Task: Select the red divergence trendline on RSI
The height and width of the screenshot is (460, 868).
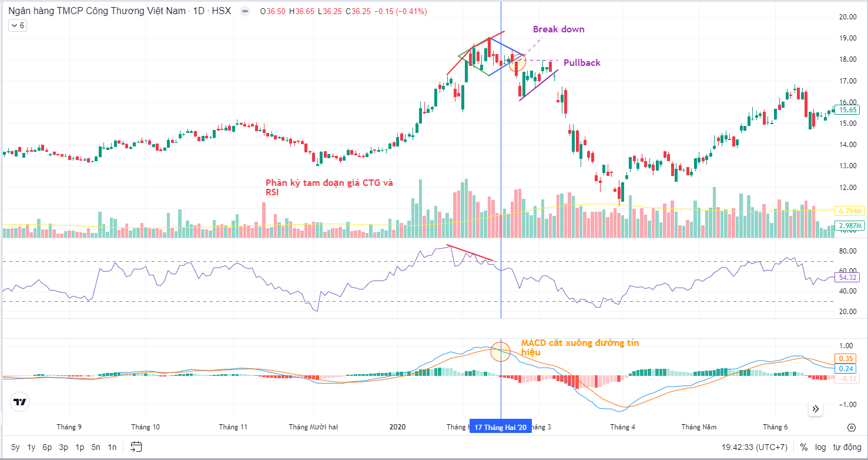Action: pyautogui.click(x=470, y=252)
